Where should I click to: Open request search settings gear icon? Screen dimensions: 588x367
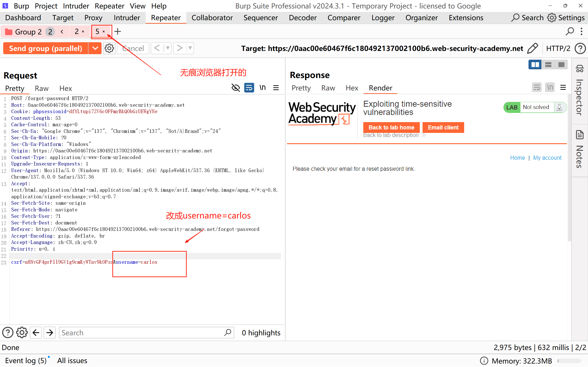pos(22,333)
